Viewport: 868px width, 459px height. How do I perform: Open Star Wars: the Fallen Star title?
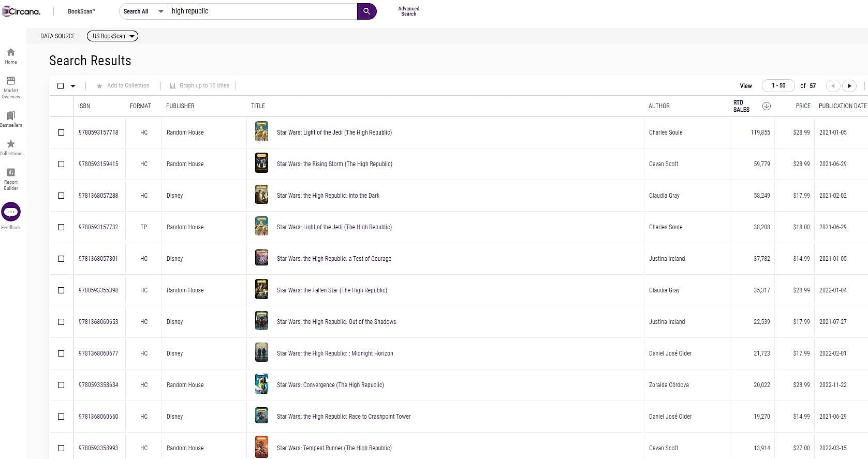tap(332, 290)
